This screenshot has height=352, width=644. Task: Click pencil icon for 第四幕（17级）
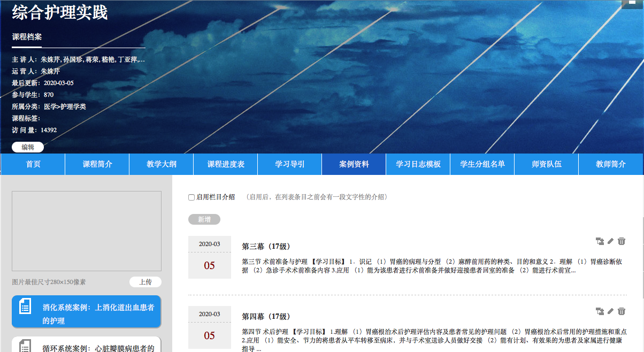(x=610, y=311)
